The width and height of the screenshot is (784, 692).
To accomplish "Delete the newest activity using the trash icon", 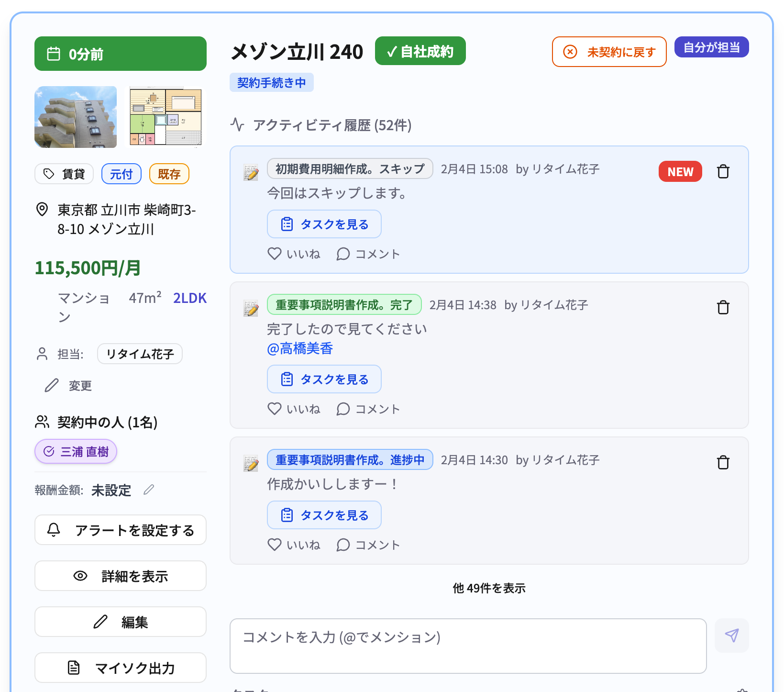I will click(x=723, y=171).
